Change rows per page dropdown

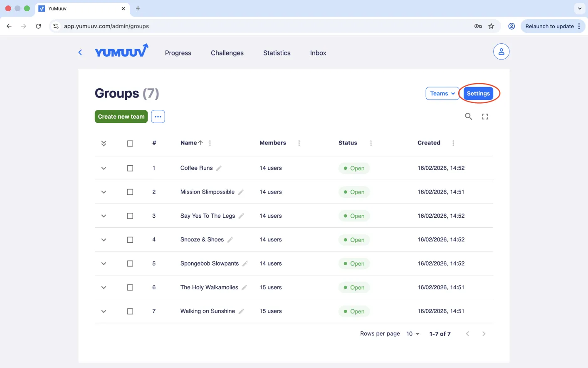tap(413, 334)
